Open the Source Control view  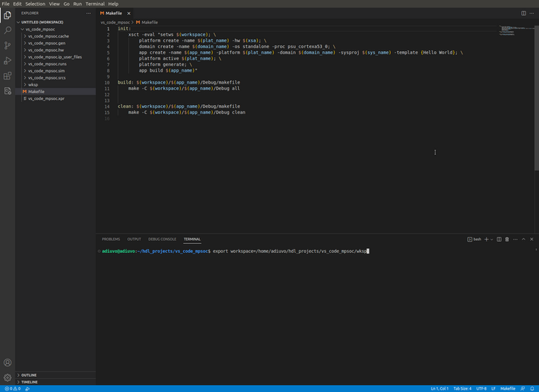[8, 45]
